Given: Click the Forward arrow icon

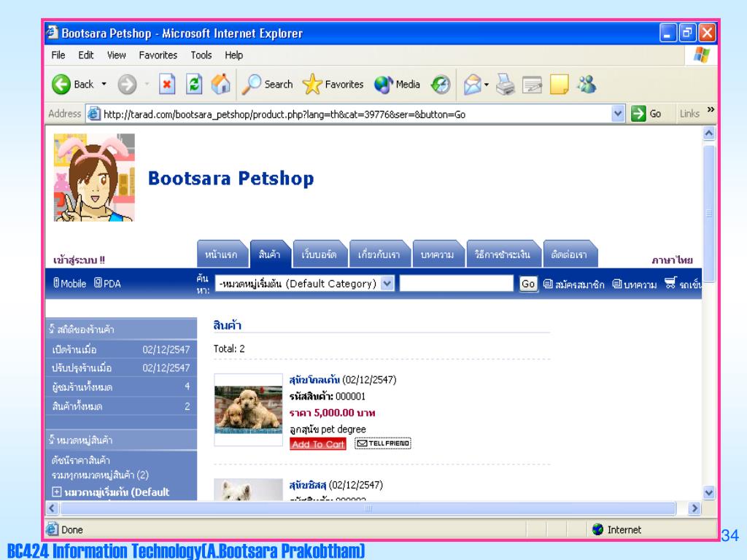Looking at the screenshot, I should tap(127, 85).
